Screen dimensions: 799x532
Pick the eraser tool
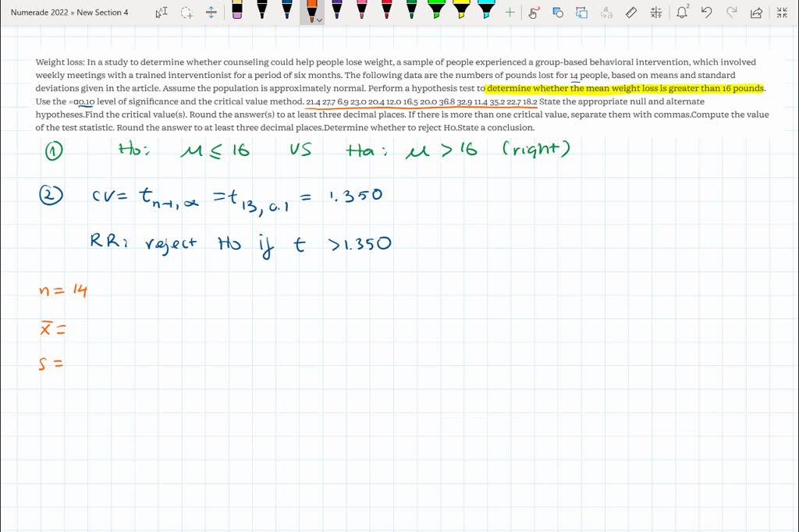[237, 11]
